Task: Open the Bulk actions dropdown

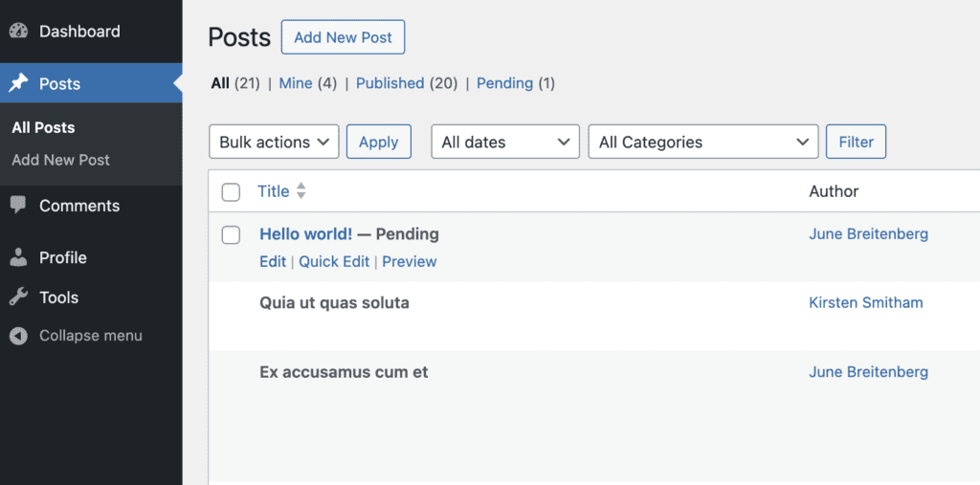Action: pyautogui.click(x=274, y=142)
